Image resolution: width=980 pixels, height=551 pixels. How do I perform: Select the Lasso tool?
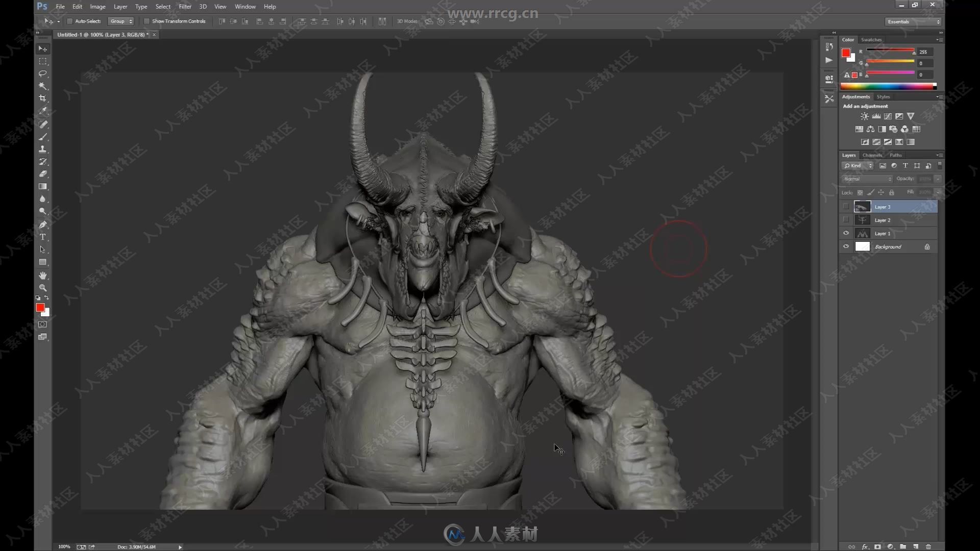pyautogui.click(x=43, y=73)
